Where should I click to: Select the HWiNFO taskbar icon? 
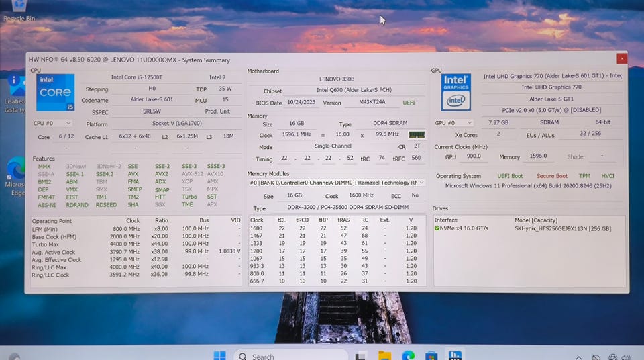pos(455,355)
